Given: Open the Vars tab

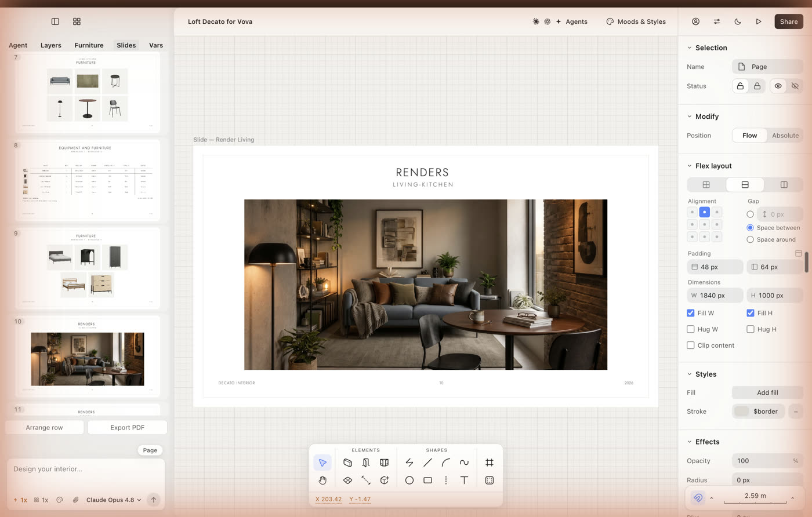Looking at the screenshot, I should [156, 45].
